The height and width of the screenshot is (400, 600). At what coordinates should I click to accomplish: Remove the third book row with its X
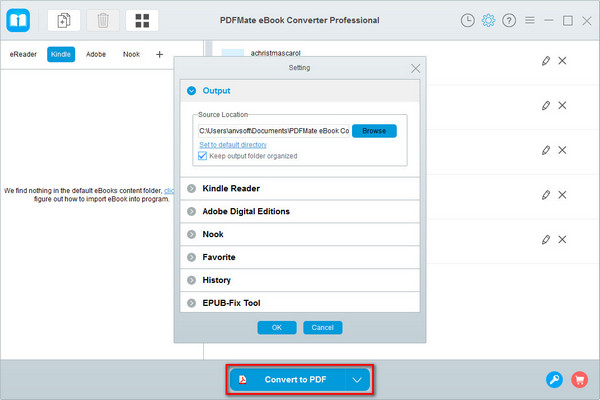point(562,150)
